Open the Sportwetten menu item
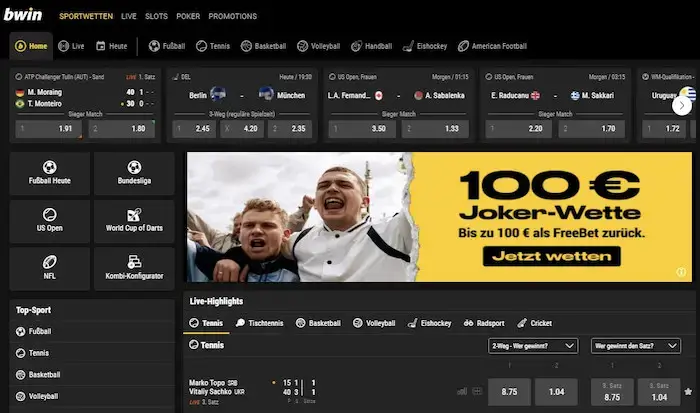This screenshot has width=700, height=413. coord(86,16)
